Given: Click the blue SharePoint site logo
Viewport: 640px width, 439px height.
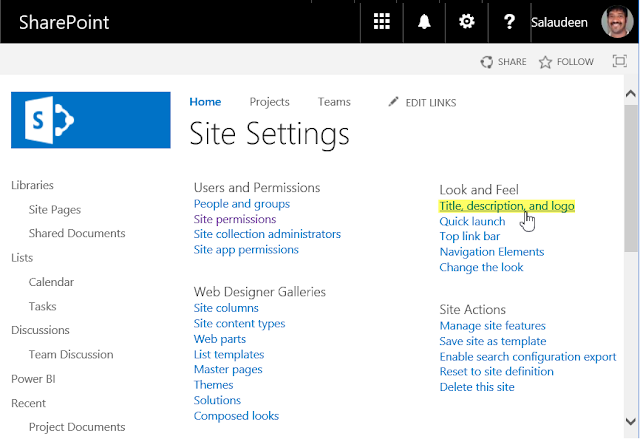Looking at the screenshot, I should click(x=91, y=120).
